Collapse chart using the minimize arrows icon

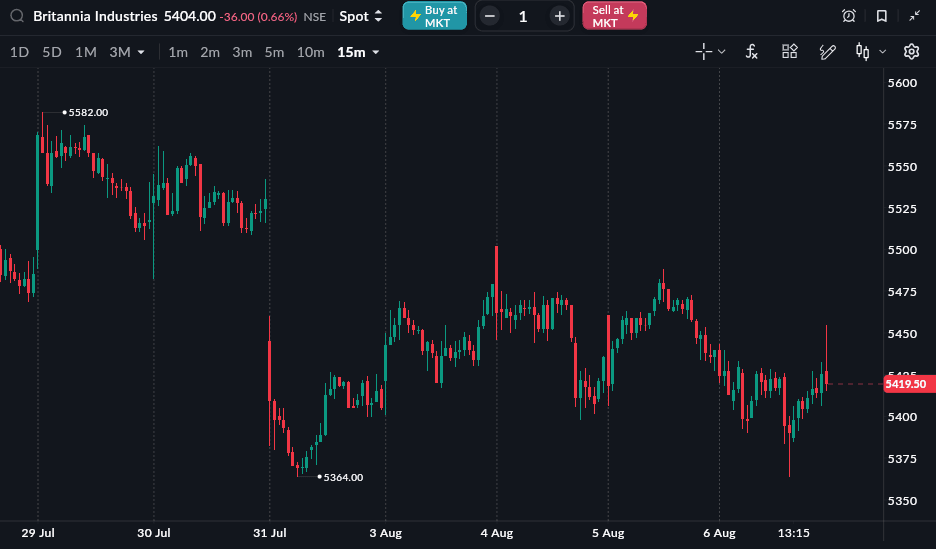tap(915, 16)
